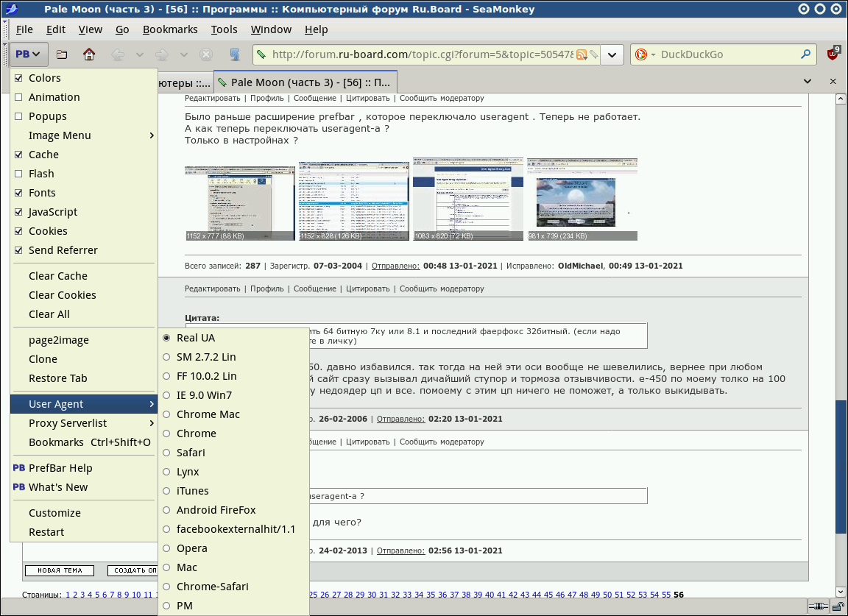Click the search magnifier icon
The width and height of the screenshot is (848, 616).
[806, 54]
